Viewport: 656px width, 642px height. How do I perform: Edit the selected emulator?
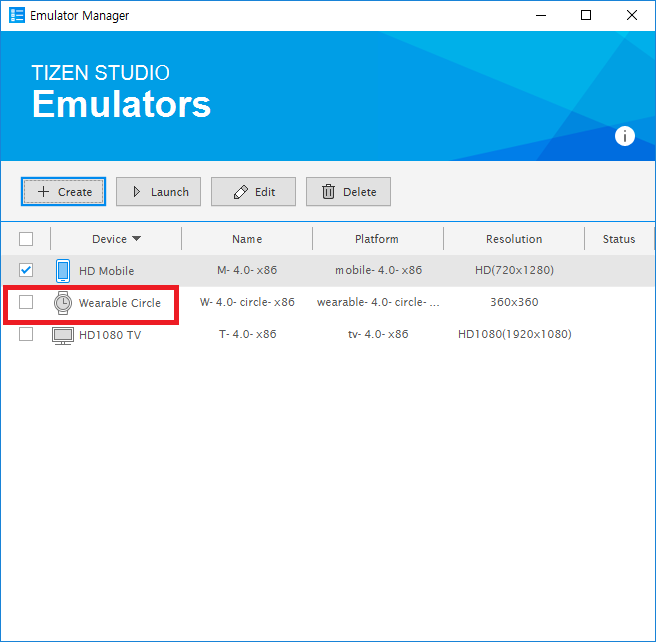(253, 192)
